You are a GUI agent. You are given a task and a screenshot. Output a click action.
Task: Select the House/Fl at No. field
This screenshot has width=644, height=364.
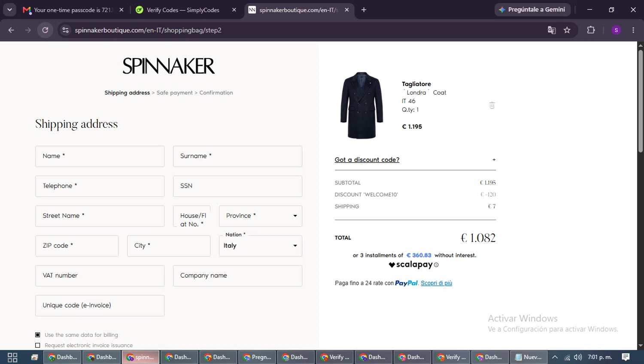point(191,216)
